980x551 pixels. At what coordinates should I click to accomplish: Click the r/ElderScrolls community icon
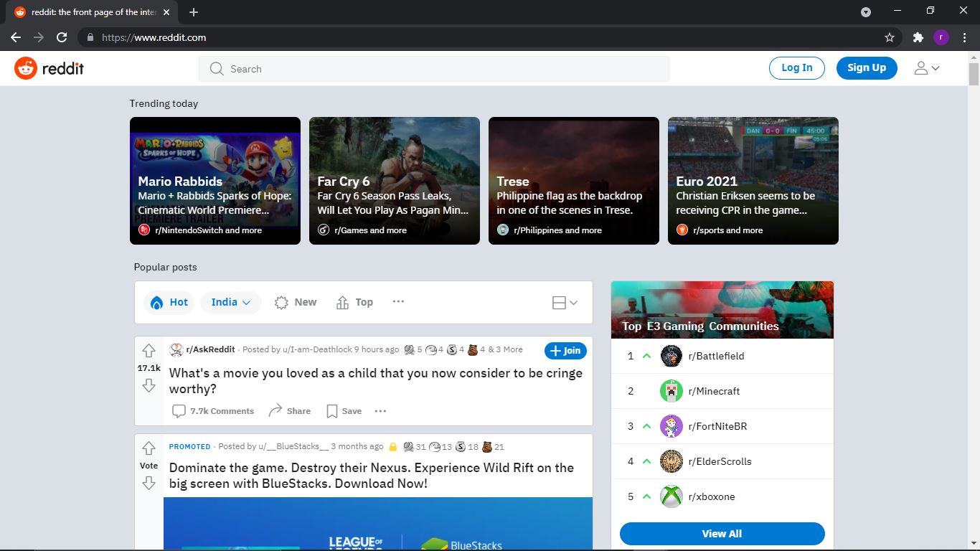(671, 461)
